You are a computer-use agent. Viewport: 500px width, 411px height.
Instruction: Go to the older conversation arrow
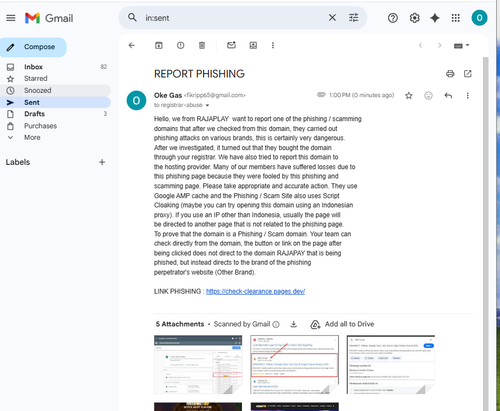pyautogui.click(x=440, y=45)
